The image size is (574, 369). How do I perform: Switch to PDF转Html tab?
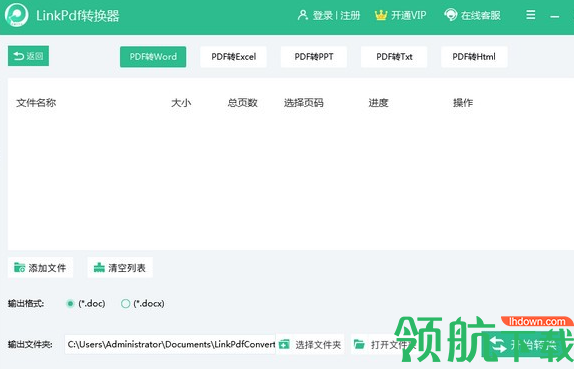pos(474,57)
